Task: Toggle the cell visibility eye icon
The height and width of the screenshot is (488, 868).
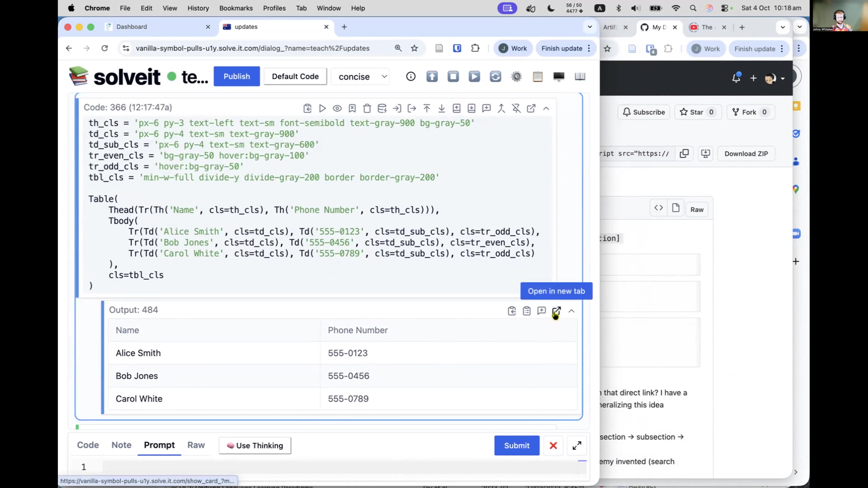Action: [x=337, y=108]
